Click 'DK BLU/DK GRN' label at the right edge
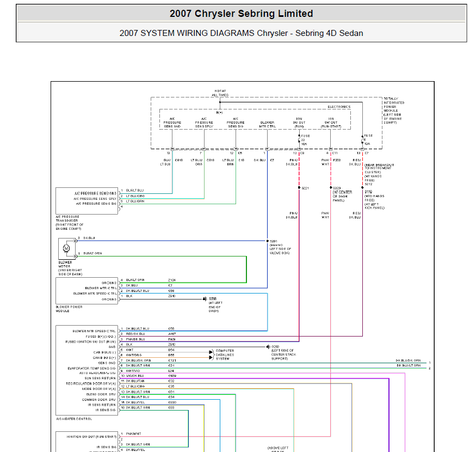This screenshot has width=476, height=452. pos(408,361)
